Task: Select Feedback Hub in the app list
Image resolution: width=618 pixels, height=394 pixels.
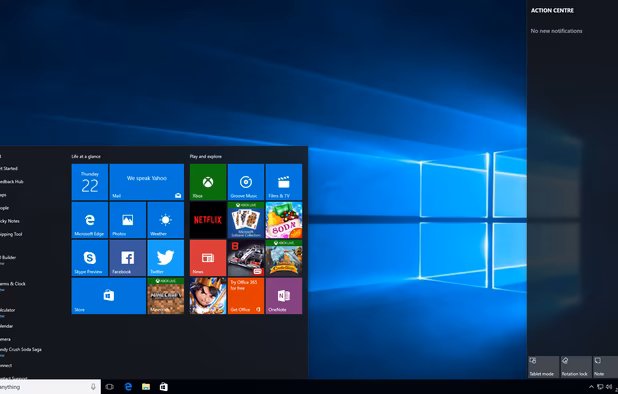Action: (x=12, y=182)
